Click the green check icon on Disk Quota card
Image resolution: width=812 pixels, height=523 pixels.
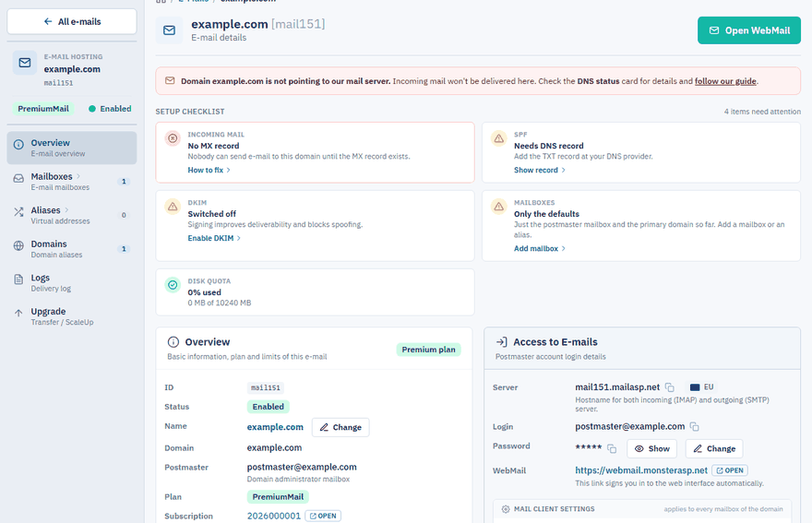pos(173,285)
